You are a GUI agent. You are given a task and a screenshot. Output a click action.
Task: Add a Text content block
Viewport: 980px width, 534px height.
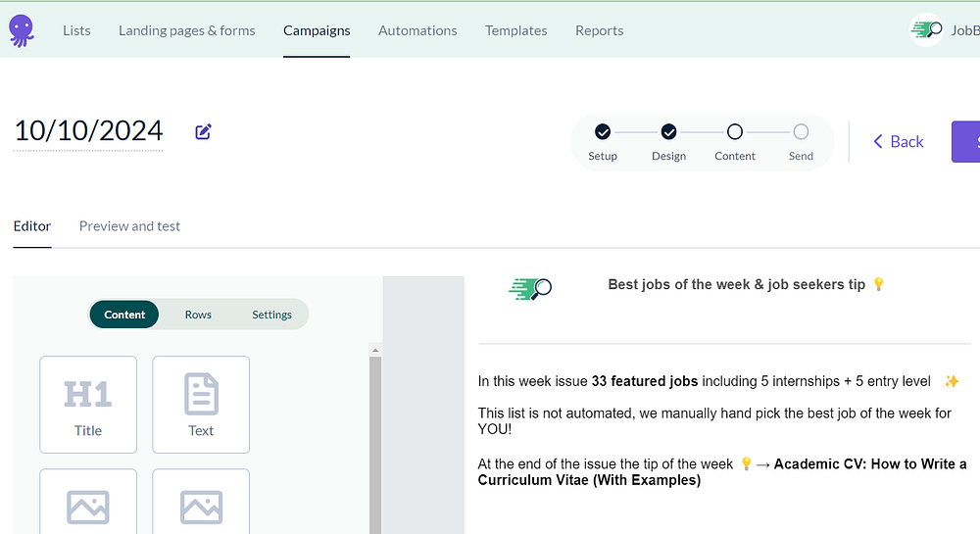[201, 405]
